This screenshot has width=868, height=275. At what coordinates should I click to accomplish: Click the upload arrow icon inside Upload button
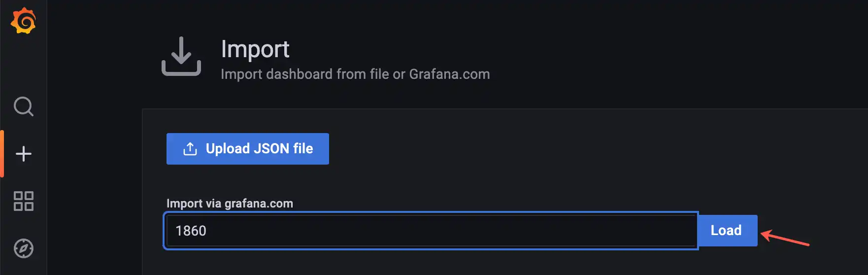pyautogui.click(x=190, y=149)
